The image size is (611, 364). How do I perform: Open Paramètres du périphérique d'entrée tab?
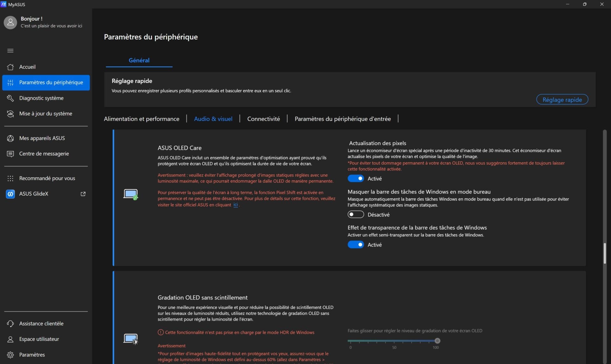click(343, 119)
